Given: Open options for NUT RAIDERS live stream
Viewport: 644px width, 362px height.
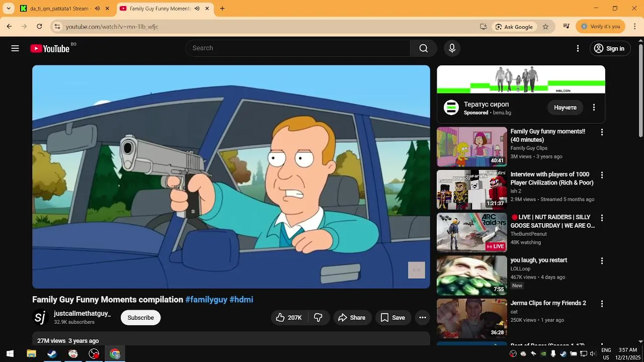Looking at the screenshot, I should [x=602, y=218].
